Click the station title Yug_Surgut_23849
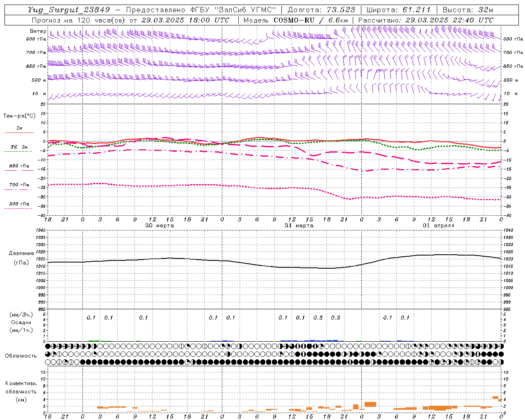This screenshot has height=420, width=525. (68, 10)
